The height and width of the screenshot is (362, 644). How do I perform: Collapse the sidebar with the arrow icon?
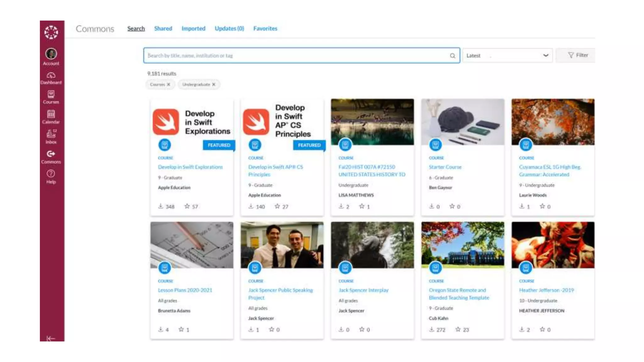point(51,338)
